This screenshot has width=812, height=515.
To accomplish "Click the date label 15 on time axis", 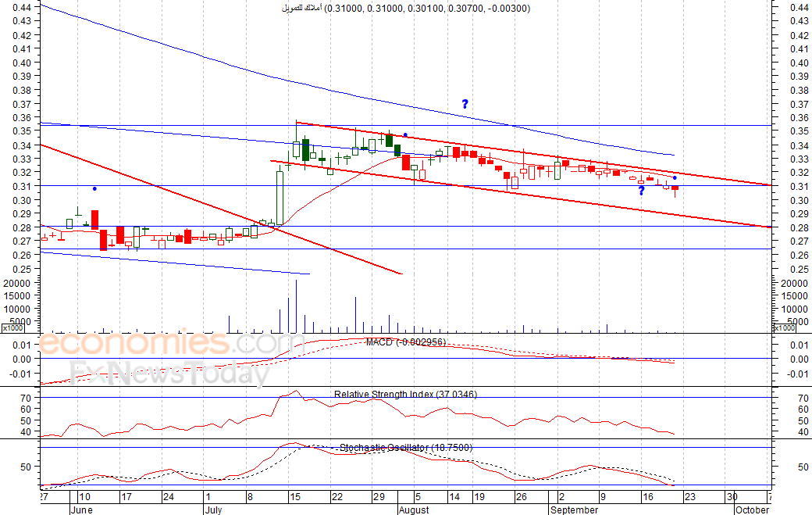I will (294, 497).
